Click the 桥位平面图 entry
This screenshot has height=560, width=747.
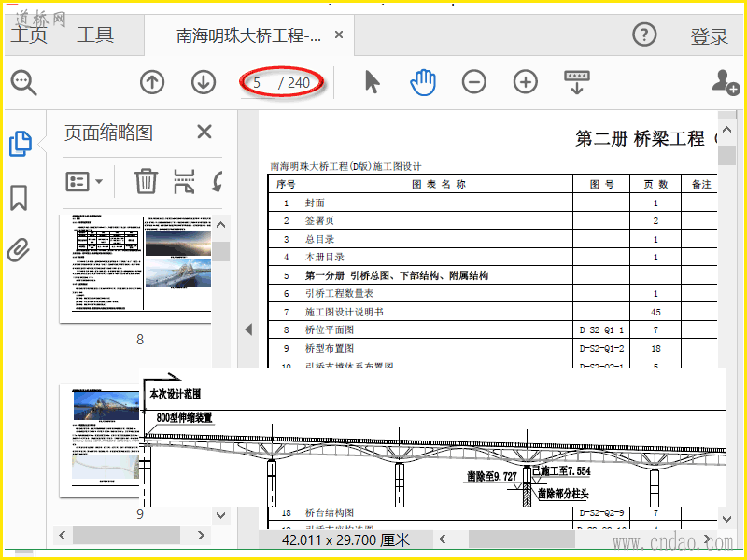(x=330, y=330)
